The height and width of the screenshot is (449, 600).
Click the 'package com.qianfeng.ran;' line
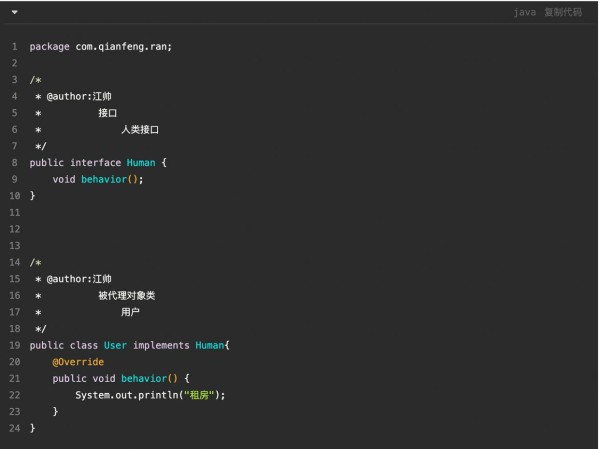point(101,47)
